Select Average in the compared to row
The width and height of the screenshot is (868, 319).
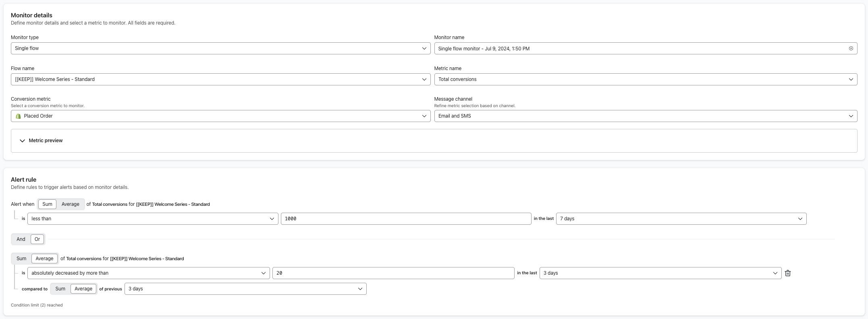[x=83, y=289]
